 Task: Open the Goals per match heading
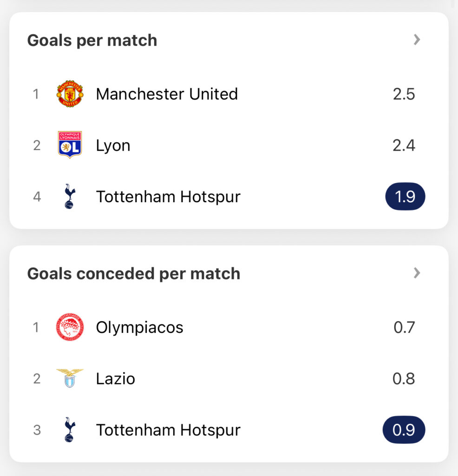[x=92, y=41]
